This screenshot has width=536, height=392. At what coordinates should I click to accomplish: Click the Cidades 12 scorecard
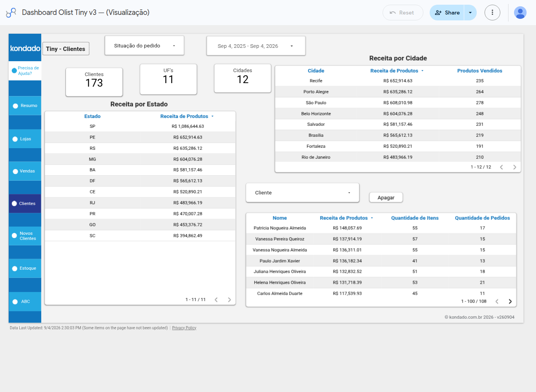tap(242, 78)
